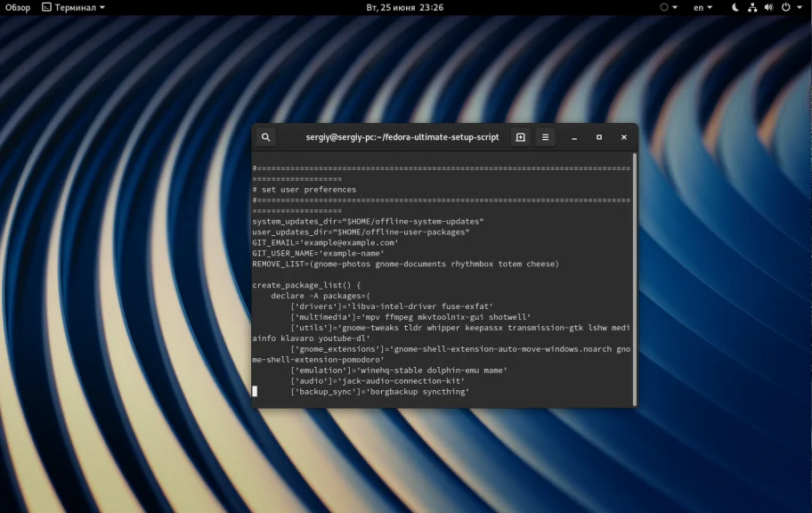Screen dimensions: 812x513
Task: Open the 'en' keyboard layout dropdown
Action: pyautogui.click(x=702, y=7)
